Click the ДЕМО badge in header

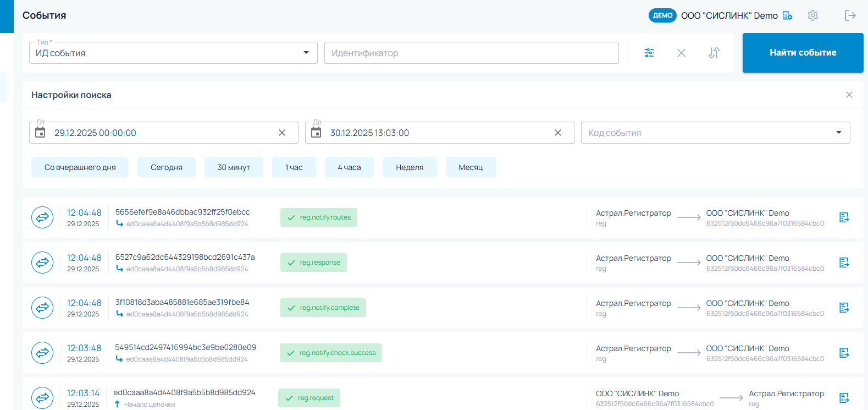pyautogui.click(x=662, y=15)
